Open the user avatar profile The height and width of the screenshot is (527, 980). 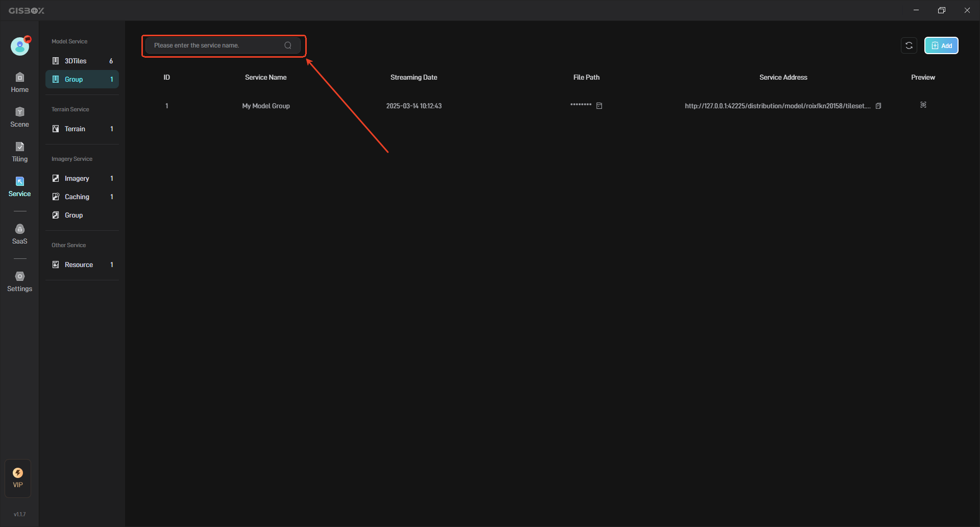pyautogui.click(x=20, y=46)
